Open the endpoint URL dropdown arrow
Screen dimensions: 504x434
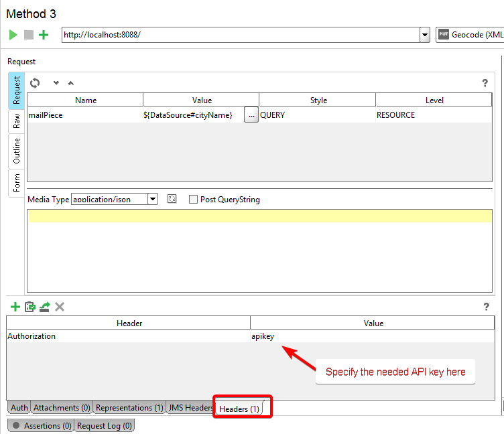click(424, 35)
